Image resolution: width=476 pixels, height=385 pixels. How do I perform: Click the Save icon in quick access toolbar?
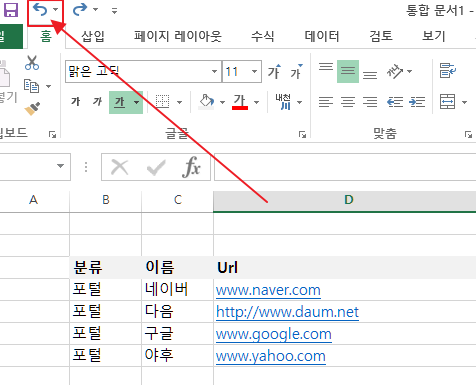11,10
